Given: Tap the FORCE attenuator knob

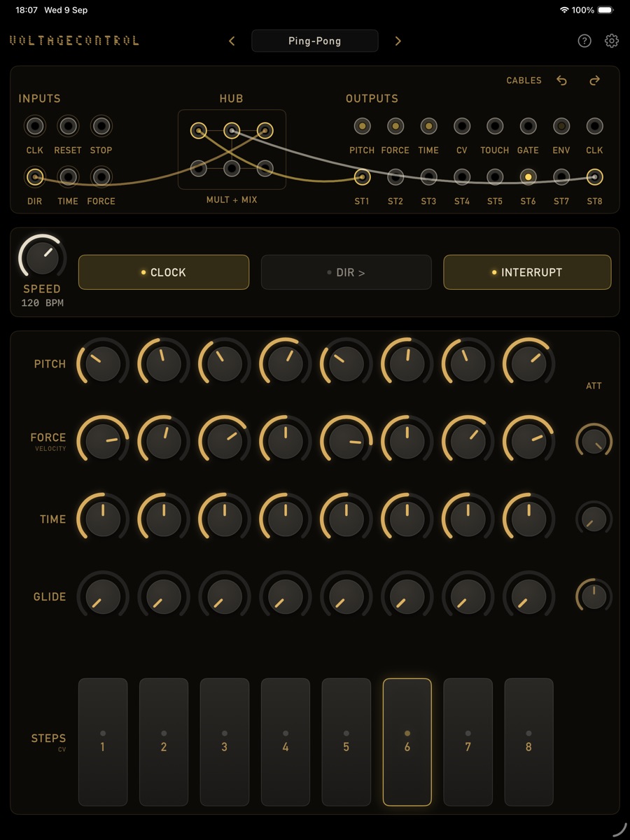Looking at the screenshot, I should coord(594,442).
